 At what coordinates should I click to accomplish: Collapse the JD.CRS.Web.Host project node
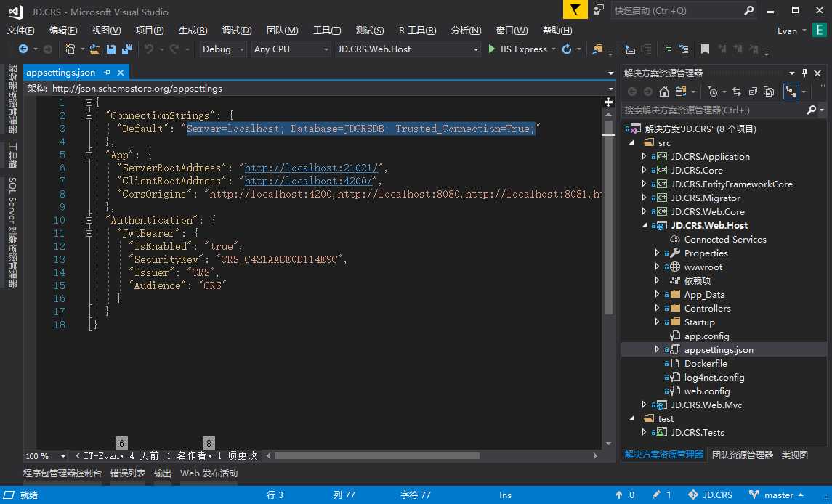click(x=644, y=225)
